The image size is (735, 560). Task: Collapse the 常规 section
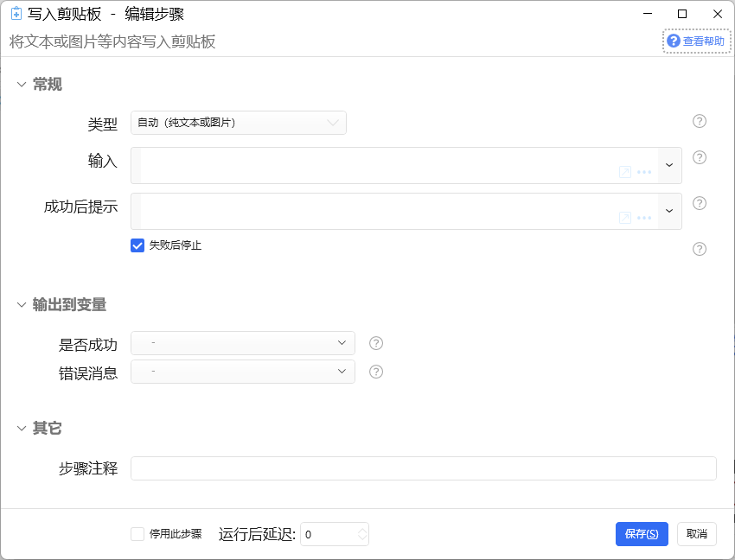point(22,85)
